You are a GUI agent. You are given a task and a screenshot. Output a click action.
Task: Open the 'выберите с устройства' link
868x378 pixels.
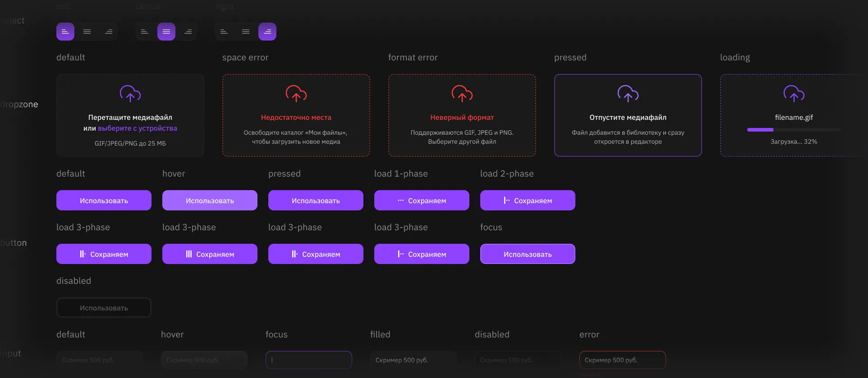tap(138, 128)
